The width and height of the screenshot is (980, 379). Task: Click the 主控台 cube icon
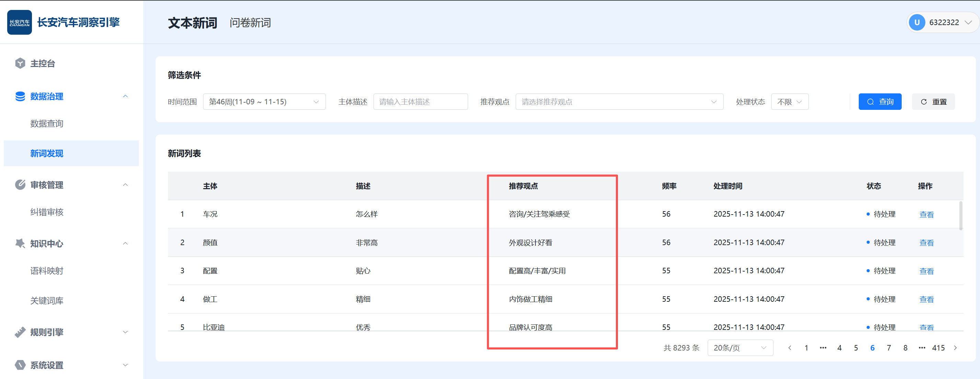(20, 63)
